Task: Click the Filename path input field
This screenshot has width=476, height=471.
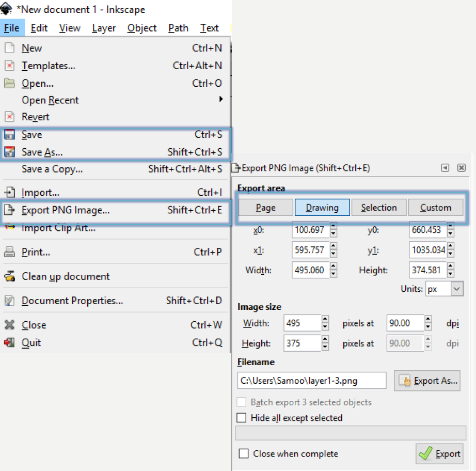Action: click(312, 380)
